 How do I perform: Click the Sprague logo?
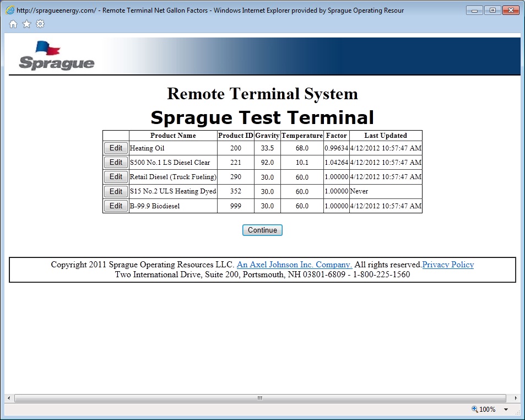[57, 56]
